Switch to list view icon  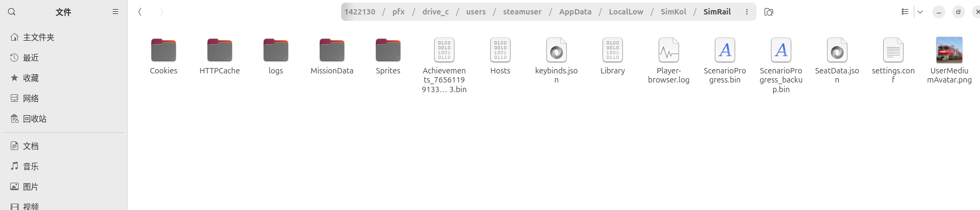905,12
